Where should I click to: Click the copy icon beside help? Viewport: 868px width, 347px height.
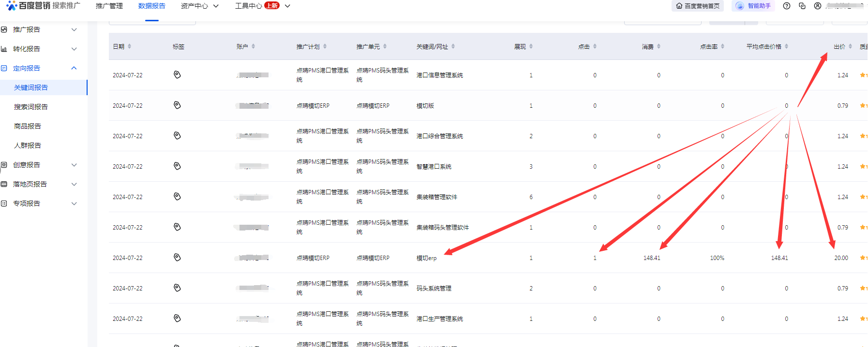[x=802, y=6]
